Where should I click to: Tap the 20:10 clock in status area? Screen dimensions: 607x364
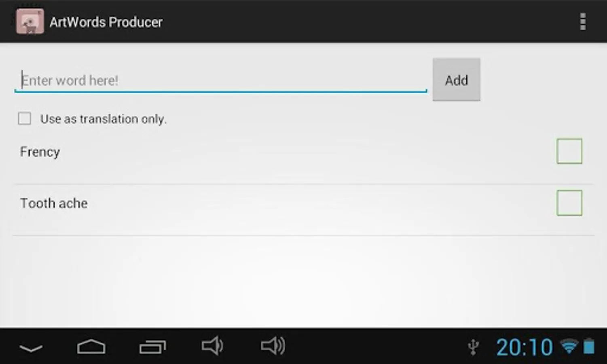[525, 347]
